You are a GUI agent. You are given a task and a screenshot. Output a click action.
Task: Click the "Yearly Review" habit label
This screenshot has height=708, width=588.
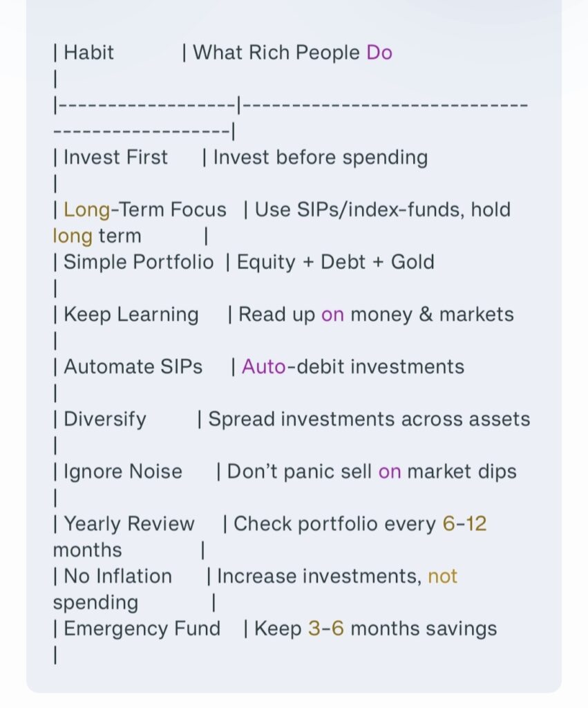pos(129,524)
